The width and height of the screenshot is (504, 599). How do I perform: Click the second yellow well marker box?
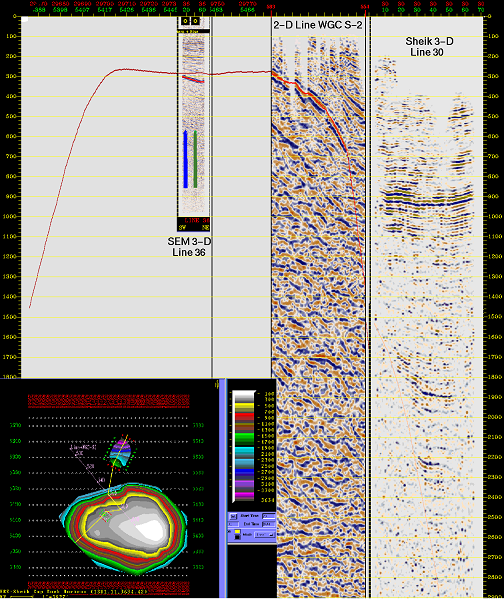coord(195,21)
